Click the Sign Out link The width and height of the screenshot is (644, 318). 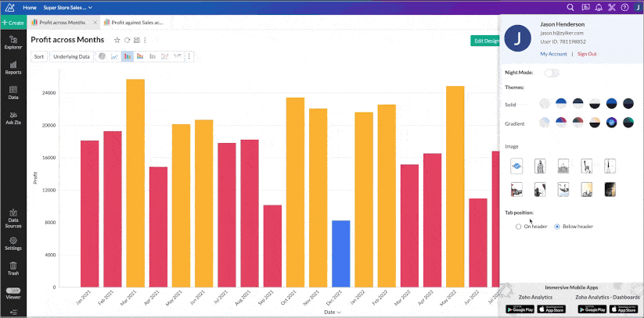point(587,54)
